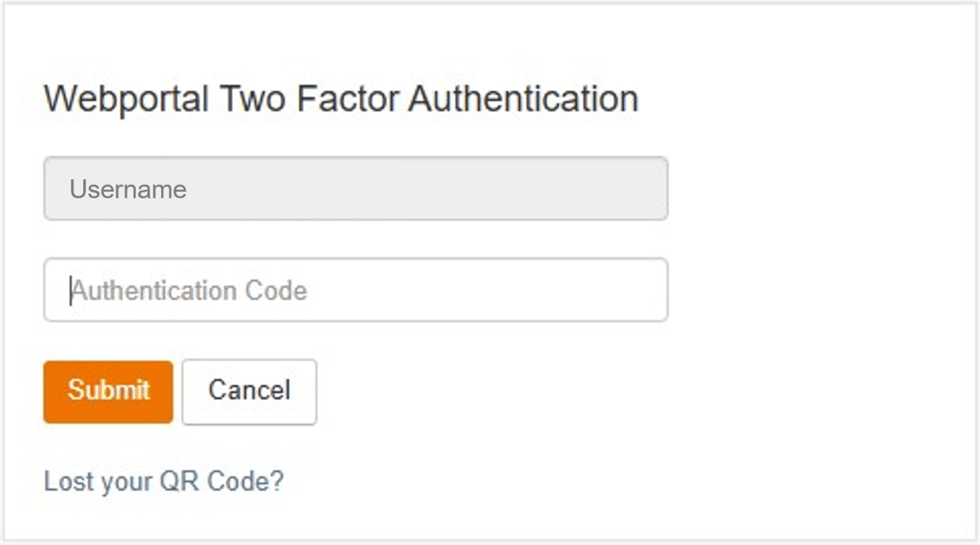Viewport: 980px width, 545px height.
Task: Click the orange Submit button
Action: pyautogui.click(x=108, y=391)
